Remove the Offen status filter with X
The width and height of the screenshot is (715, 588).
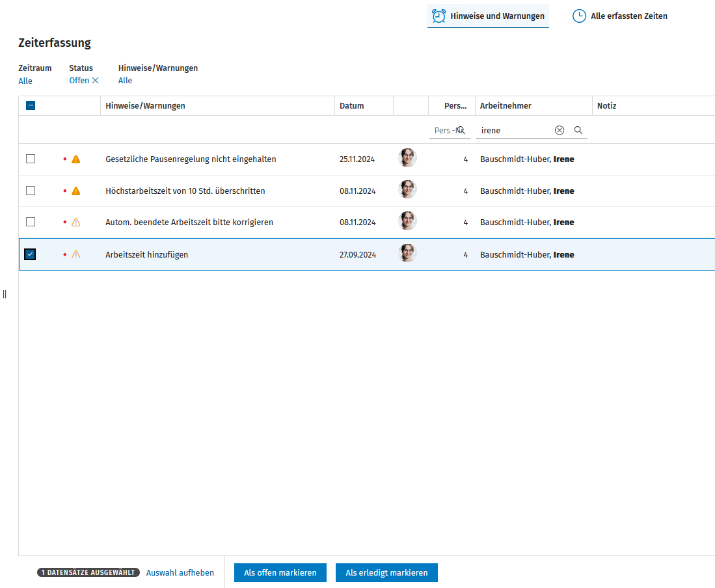95,80
